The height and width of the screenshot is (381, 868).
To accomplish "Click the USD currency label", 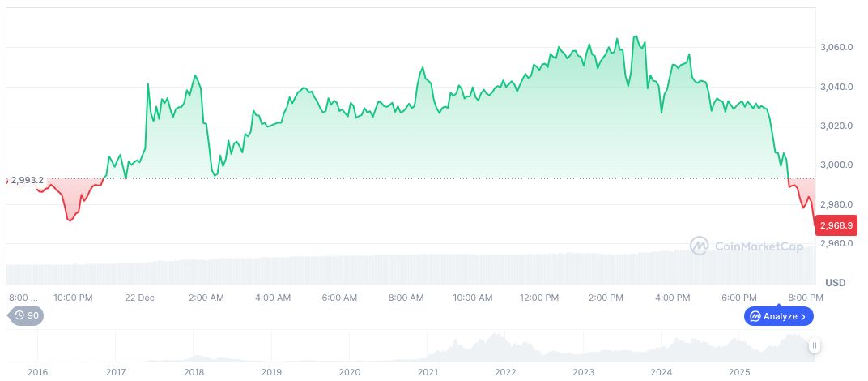I will 835,282.
